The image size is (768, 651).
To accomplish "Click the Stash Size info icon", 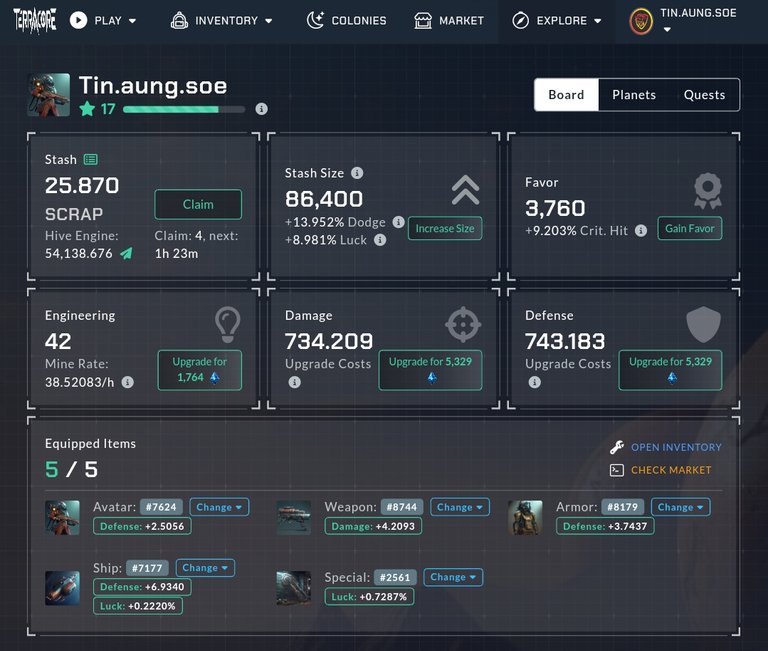I will point(357,173).
